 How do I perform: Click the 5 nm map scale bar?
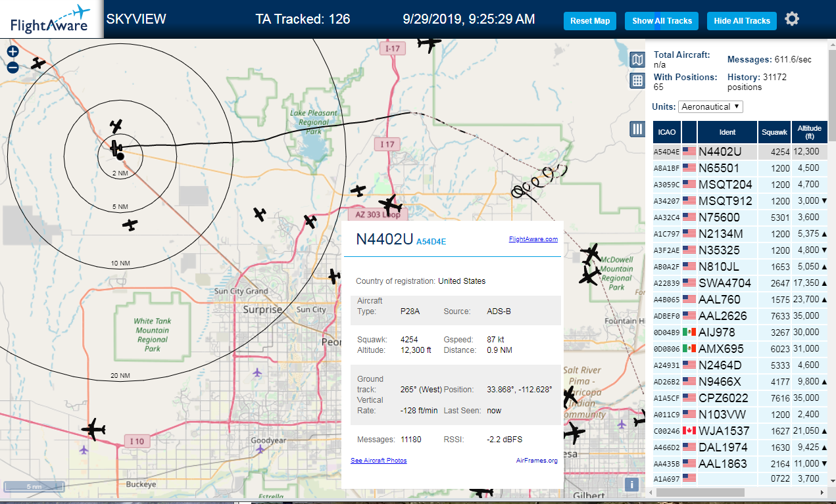pyautogui.click(x=34, y=487)
